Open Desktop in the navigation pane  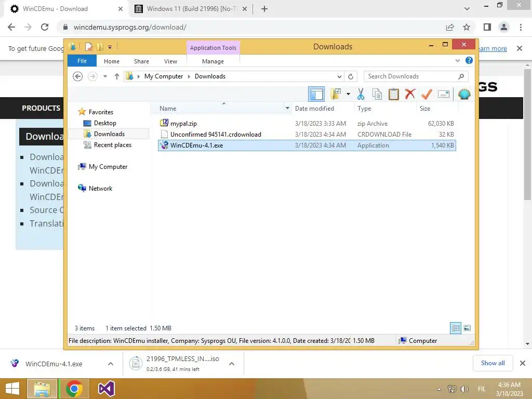[105, 123]
